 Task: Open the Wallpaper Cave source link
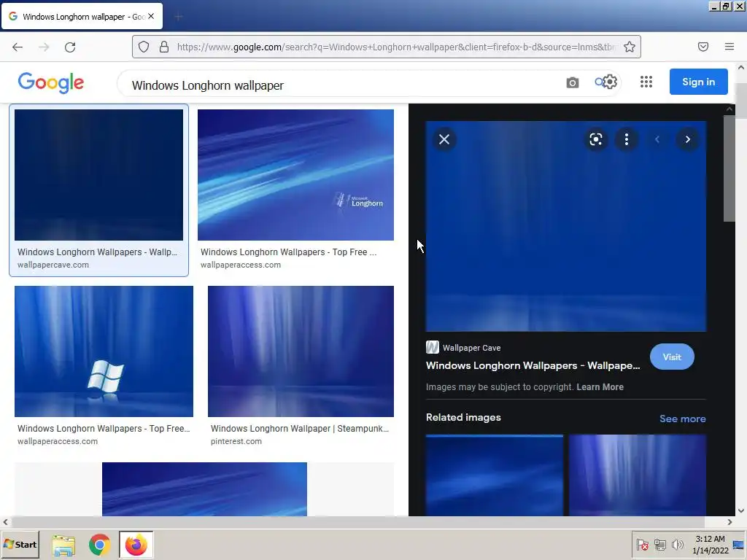pos(463,348)
